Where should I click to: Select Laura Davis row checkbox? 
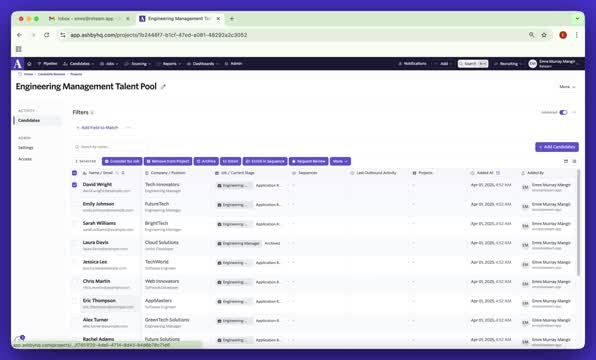74,243
